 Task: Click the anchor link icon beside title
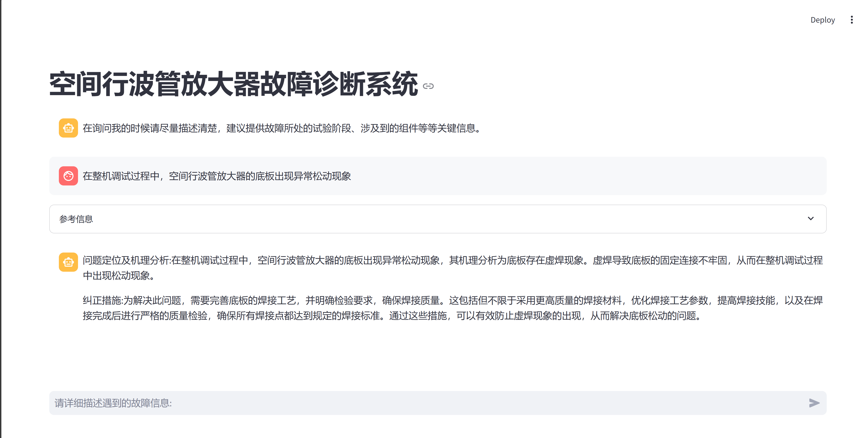(428, 86)
